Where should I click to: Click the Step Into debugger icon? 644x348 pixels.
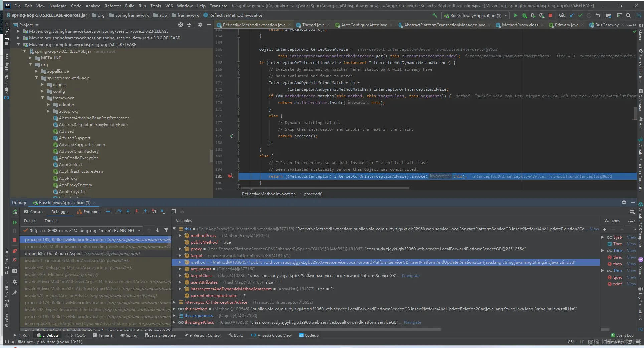coord(128,211)
